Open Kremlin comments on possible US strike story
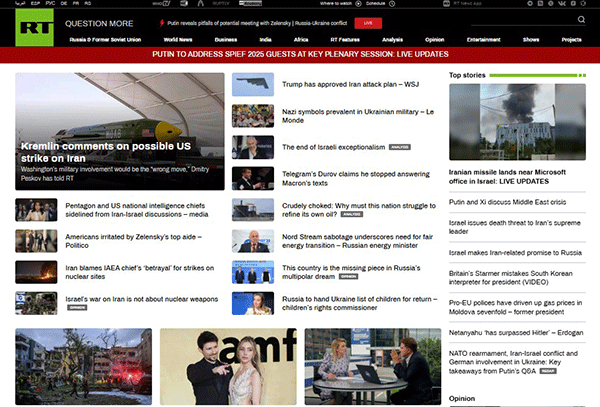600x407 pixels. 106,152
